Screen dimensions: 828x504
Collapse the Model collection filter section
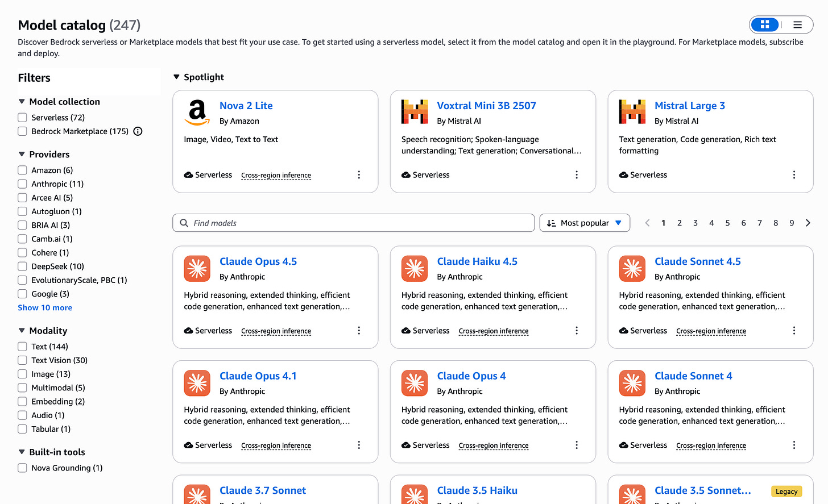point(22,102)
